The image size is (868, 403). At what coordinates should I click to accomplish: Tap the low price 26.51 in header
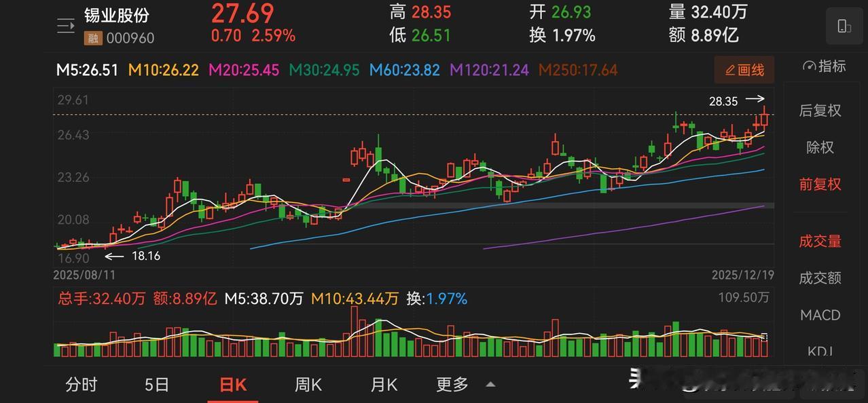tap(431, 35)
